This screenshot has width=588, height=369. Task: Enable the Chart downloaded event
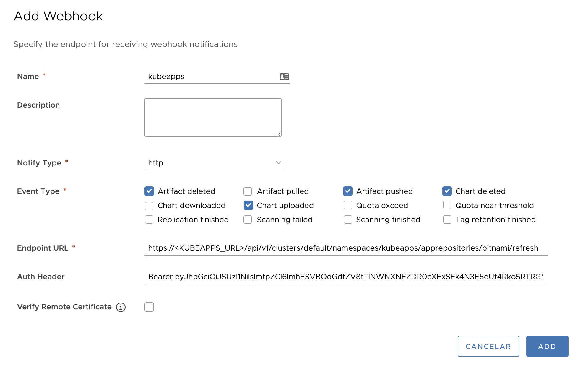149,205
